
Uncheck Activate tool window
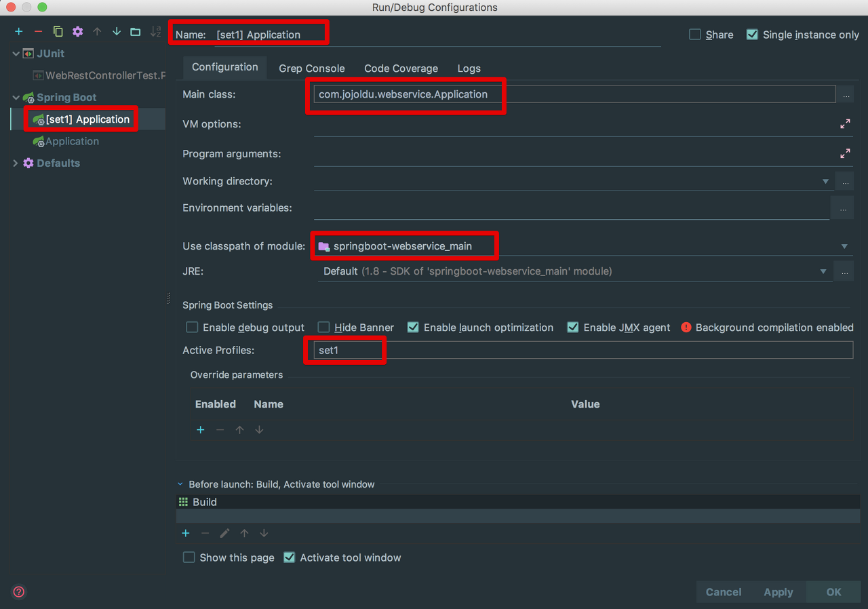click(290, 557)
